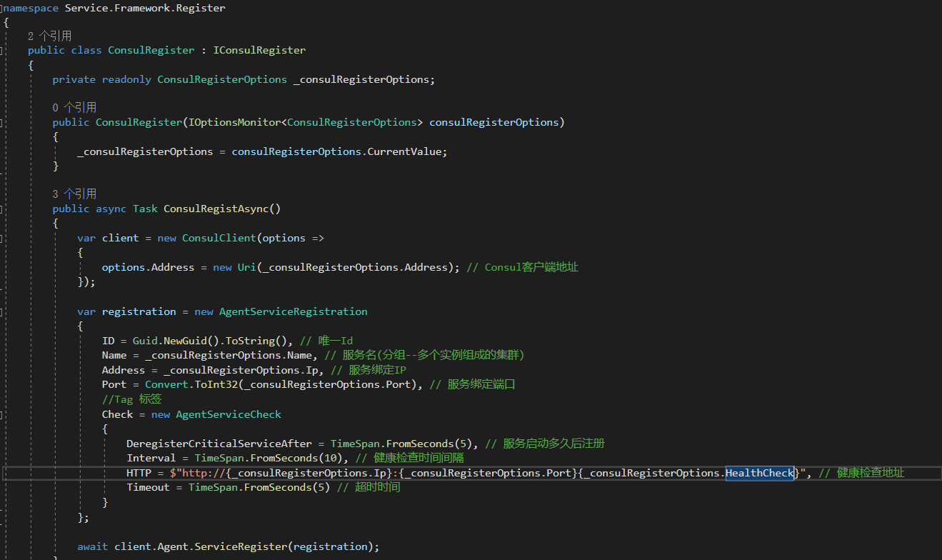Click the ConsulClient type name

[x=219, y=237]
